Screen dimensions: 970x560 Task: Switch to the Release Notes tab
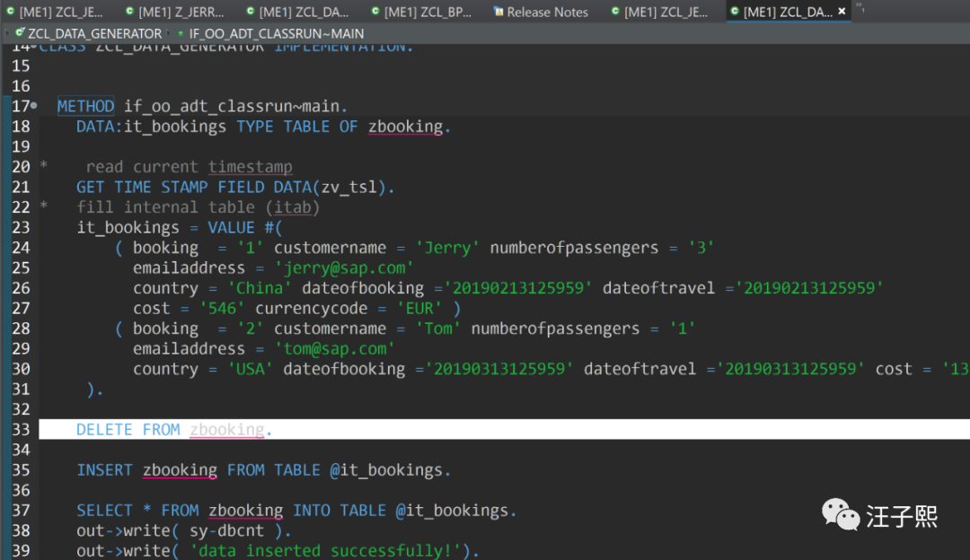pos(547,12)
